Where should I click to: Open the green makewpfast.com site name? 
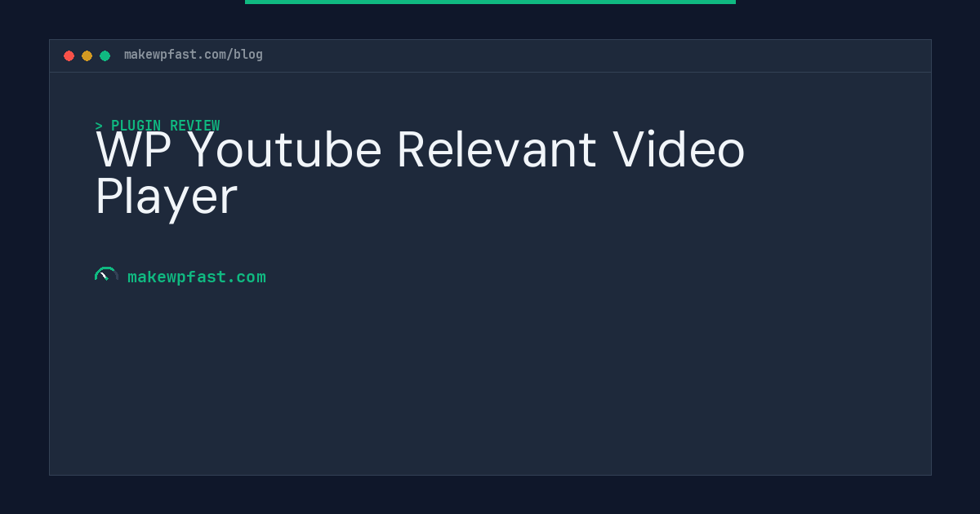(197, 277)
